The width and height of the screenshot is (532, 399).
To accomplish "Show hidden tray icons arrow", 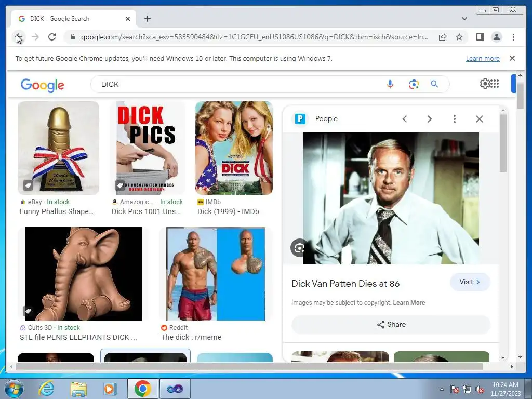I will pyautogui.click(x=442, y=389).
